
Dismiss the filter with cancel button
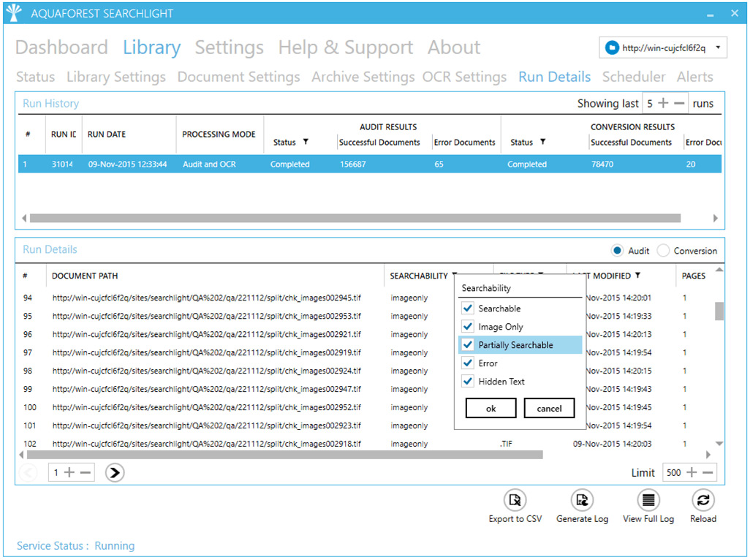(x=549, y=409)
